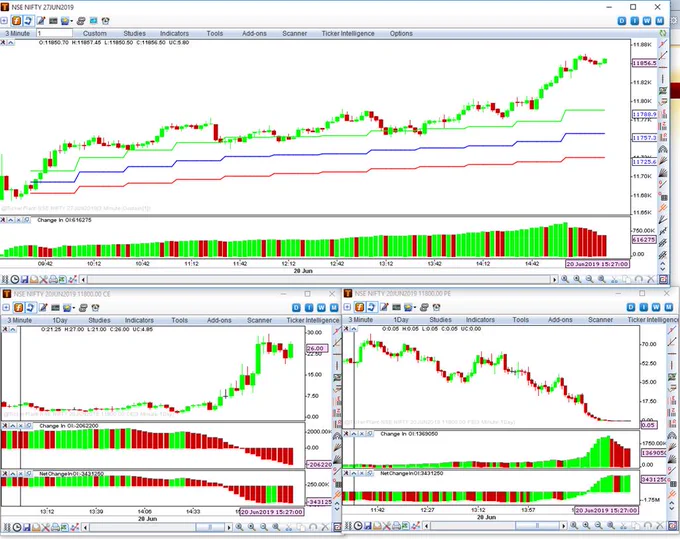Select the vertical line tool in right tool strip
This screenshot has height=539, width=680.
pyautogui.click(x=663, y=78)
